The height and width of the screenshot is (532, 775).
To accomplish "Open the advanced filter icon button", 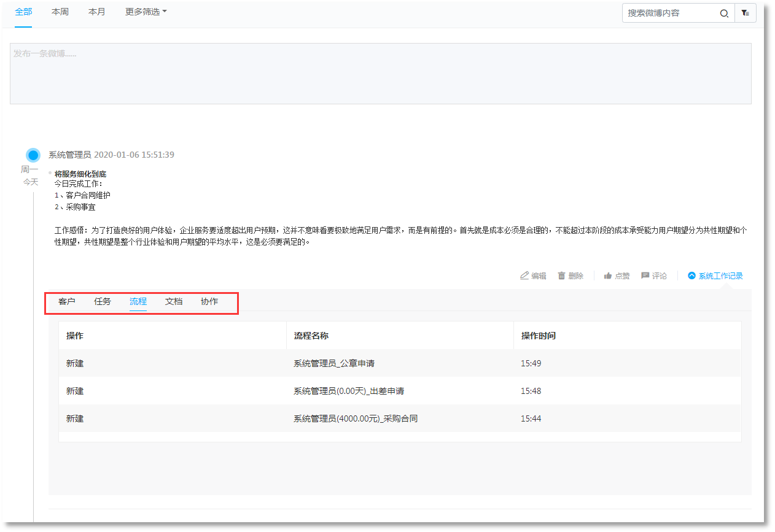I will pyautogui.click(x=745, y=13).
